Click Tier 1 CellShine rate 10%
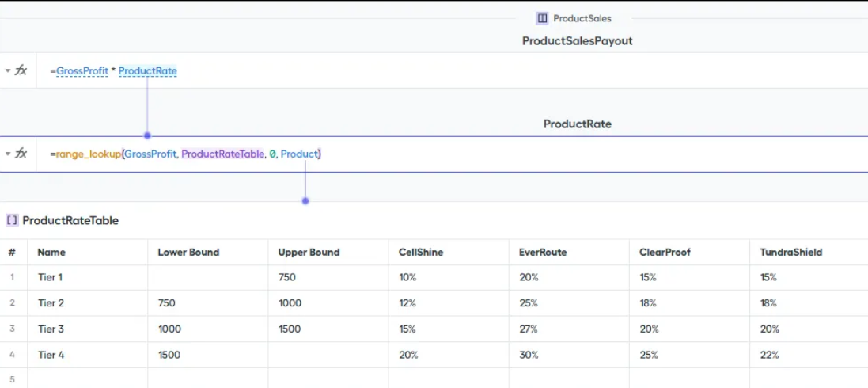The height and width of the screenshot is (388, 868). tap(449, 277)
